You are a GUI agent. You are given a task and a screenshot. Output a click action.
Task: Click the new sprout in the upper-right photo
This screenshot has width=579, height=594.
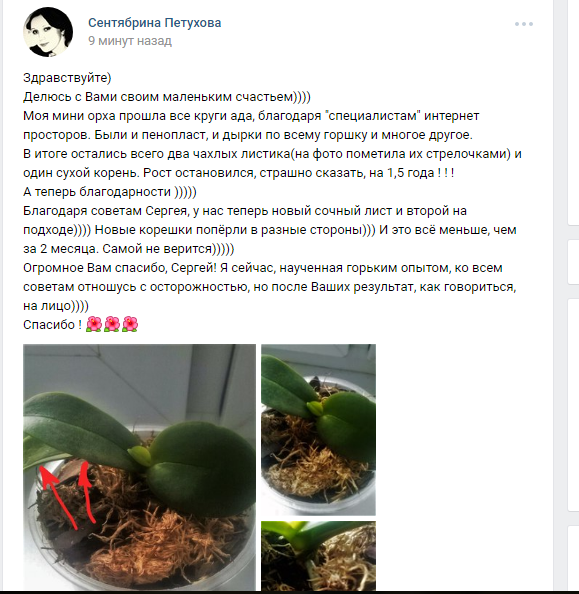[x=316, y=408]
